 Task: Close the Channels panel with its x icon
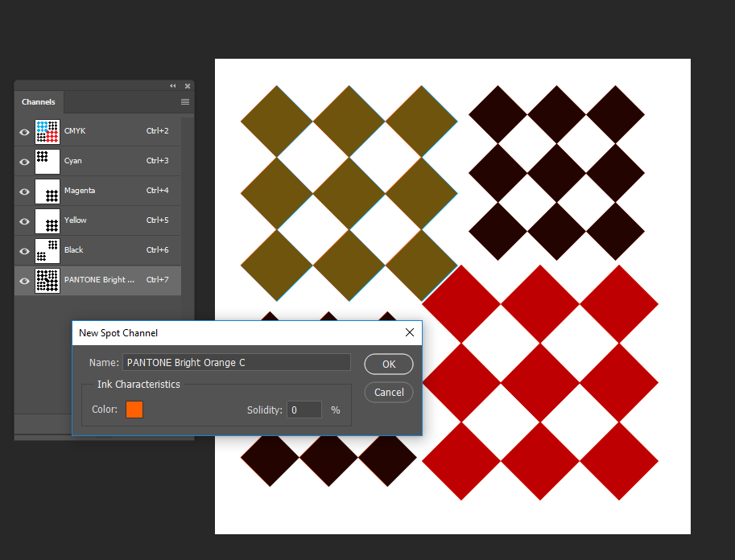(x=187, y=86)
